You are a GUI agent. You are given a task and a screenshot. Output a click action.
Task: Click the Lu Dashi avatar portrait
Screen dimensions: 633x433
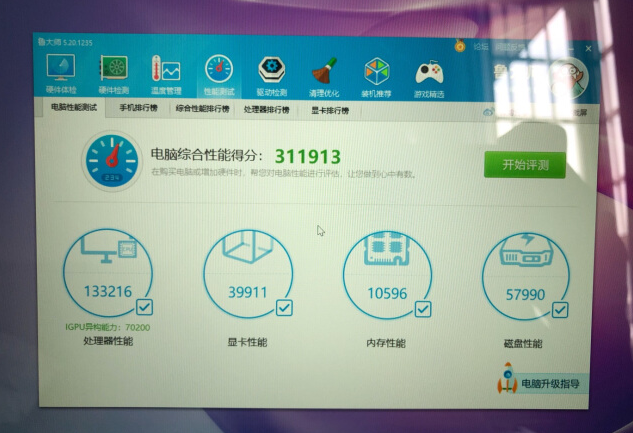570,79
